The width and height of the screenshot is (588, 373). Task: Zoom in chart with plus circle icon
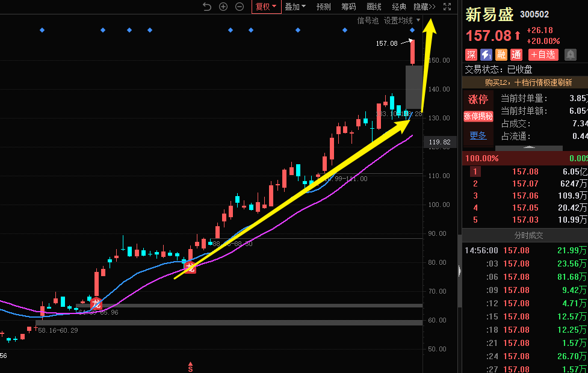point(223,7)
